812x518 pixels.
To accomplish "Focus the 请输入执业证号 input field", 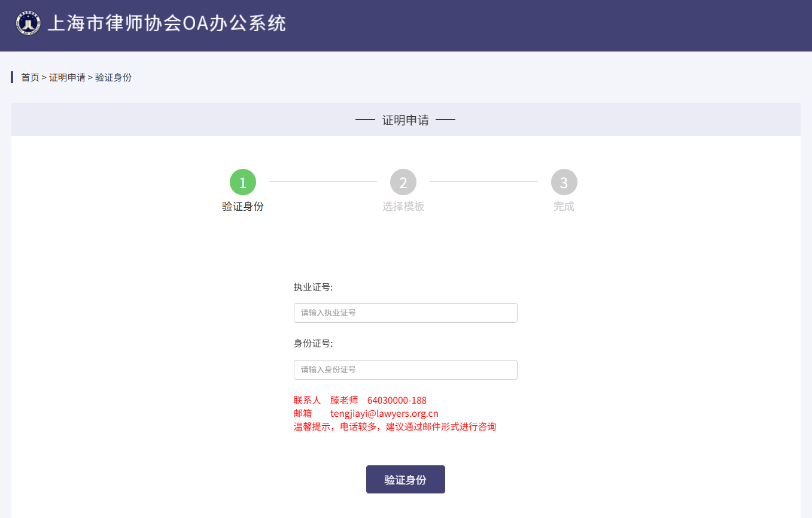I will pos(406,313).
